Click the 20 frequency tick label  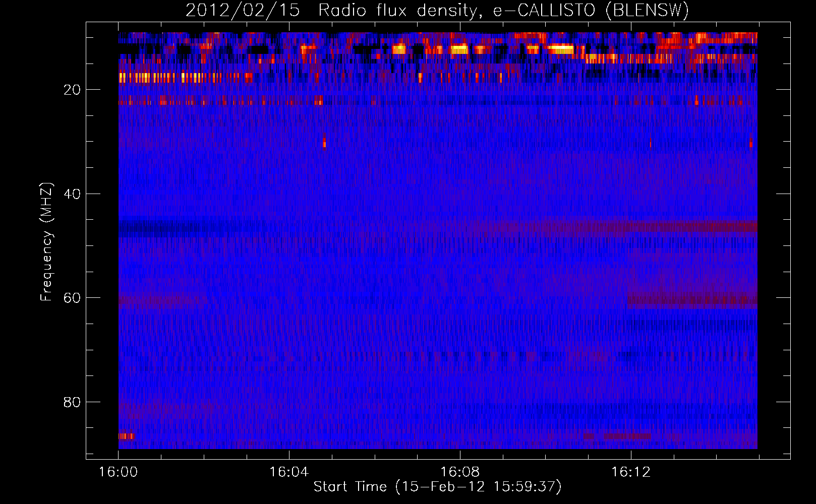(72, 90)
